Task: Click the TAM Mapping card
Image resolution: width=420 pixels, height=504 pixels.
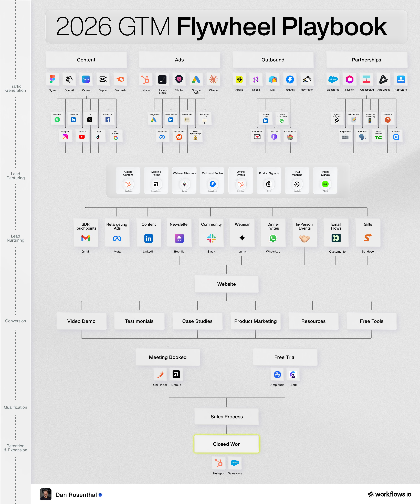Action: pyautogui.click(x=297, y=180)
